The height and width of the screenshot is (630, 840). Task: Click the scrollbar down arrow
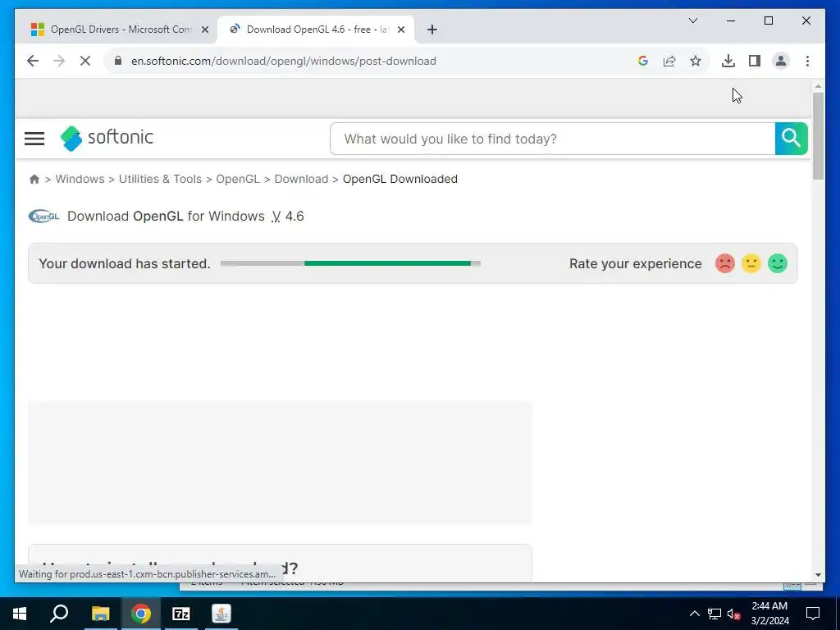pyautogui.click(x=818, y=575)
